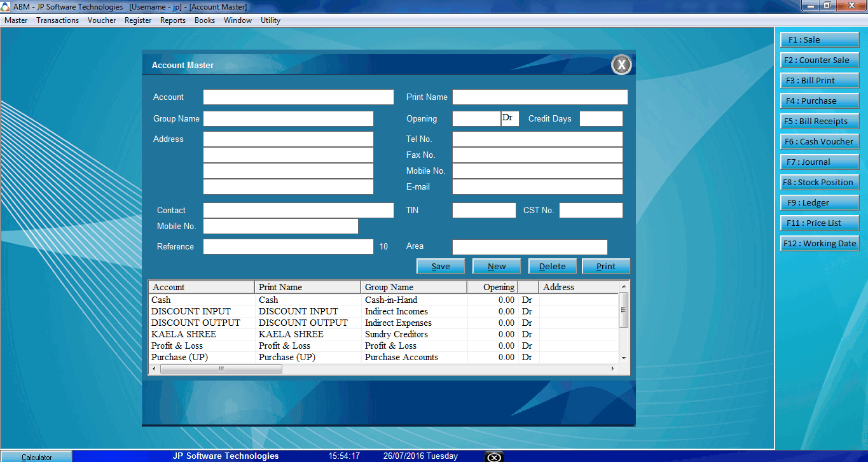
Task: Open F9 : Ledger
Action: tap(820, 202)
